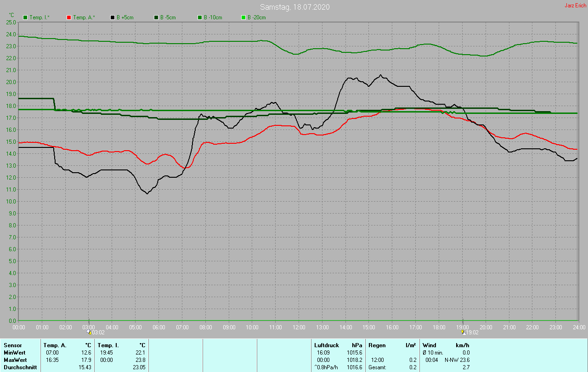
Task: Click the red Temp. A.* legend square
Action: coord(69,17)
